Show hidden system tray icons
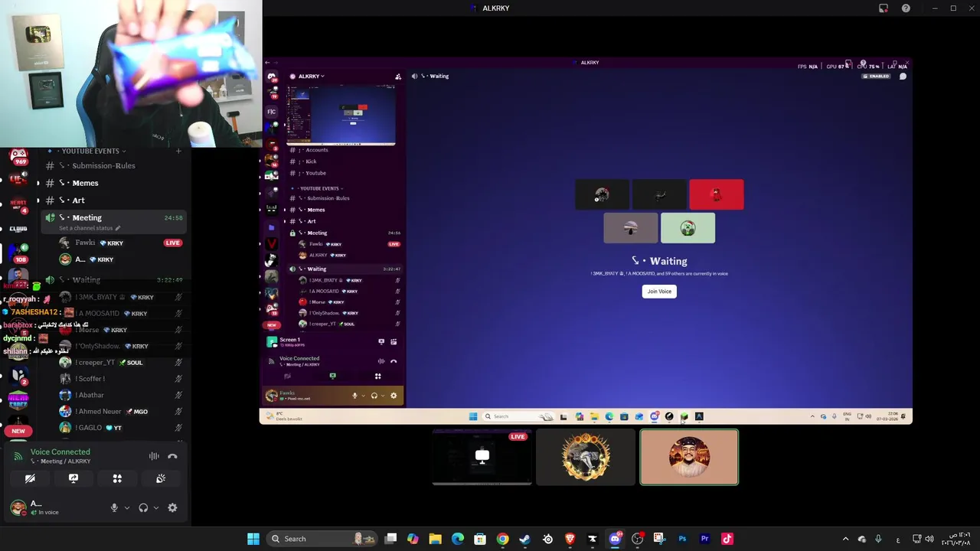Image resolution: width=980 pixels, height=551 pixels. pyautogui.click(x=845, y=539)
